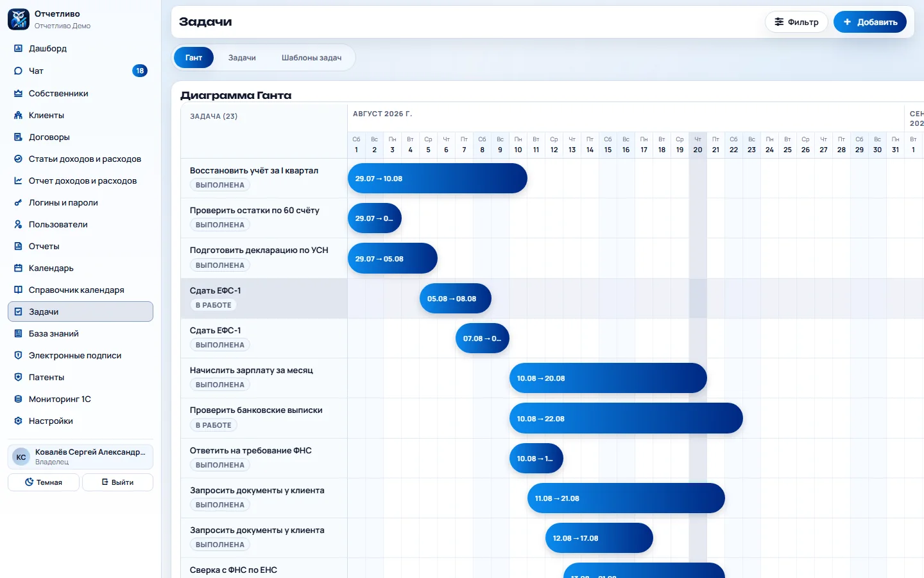
Task: Click В РАБОТЕ status under Проверить банковские выписки
Action: [214, 425]
